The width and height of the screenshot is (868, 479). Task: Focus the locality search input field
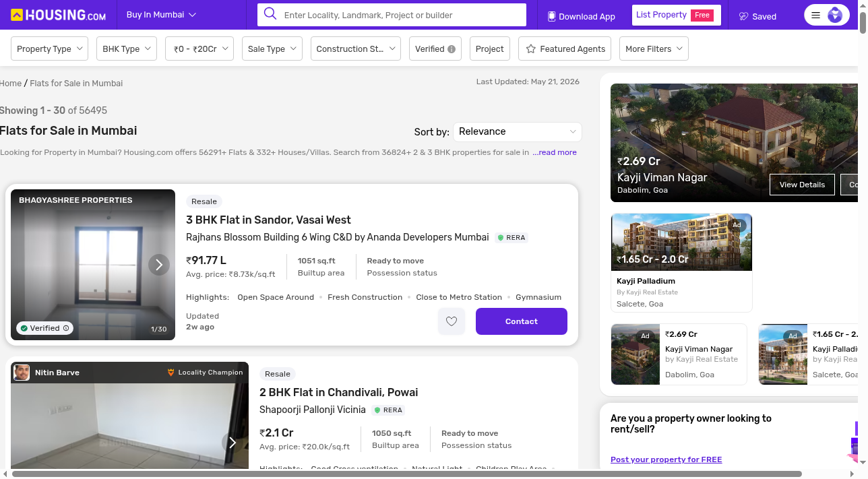(402, 15)
